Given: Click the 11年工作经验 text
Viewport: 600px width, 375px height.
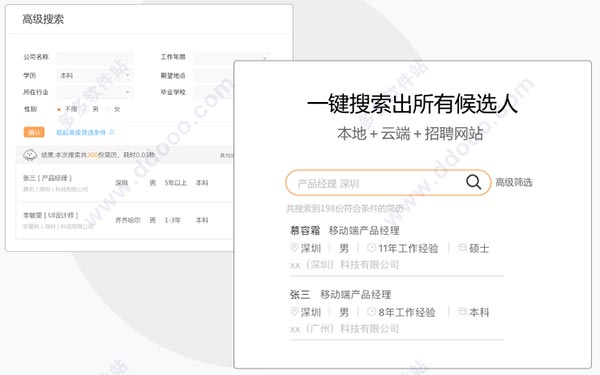Looking at the screenshot, I should [x=408, y=248].
